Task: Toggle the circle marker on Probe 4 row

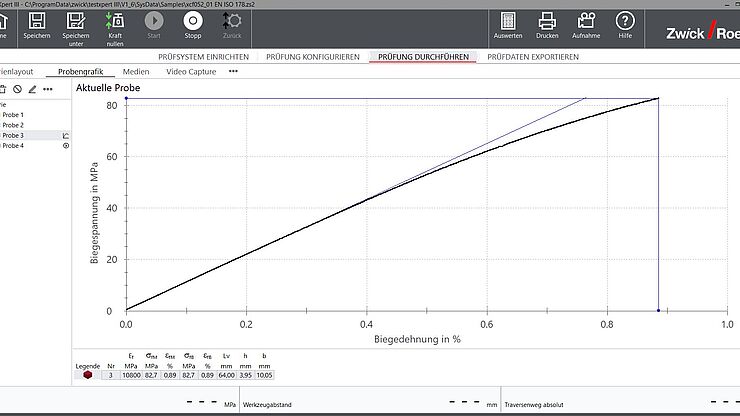Action: (x=66, y=146)
